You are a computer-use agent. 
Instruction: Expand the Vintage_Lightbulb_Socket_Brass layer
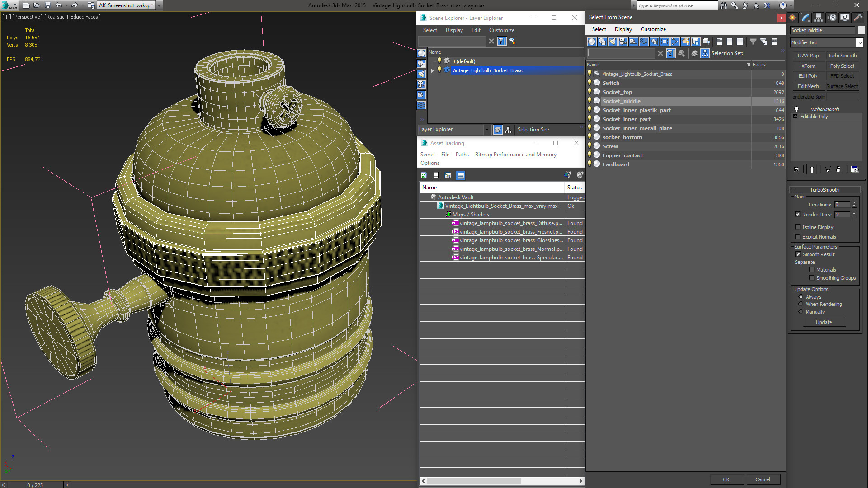point(432,70)
